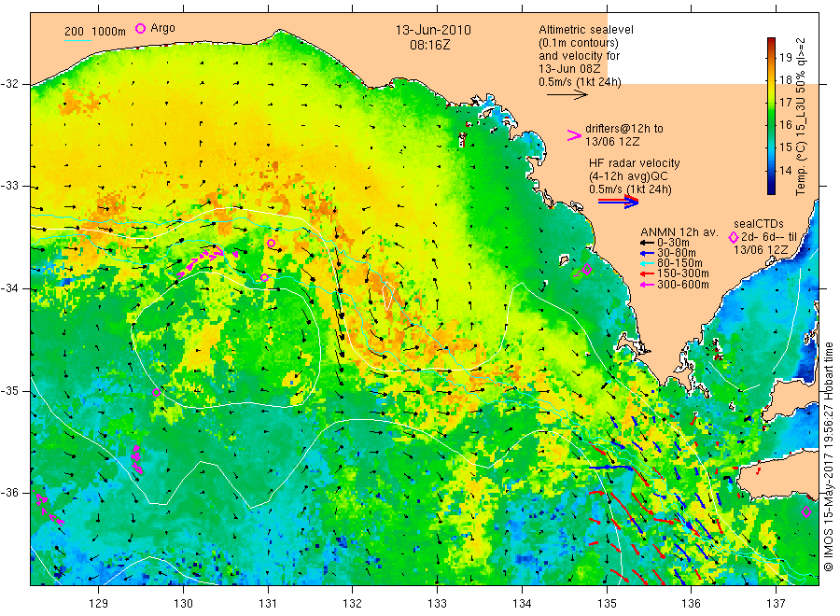Click magenta drifter track near 129.4E, 35.7S

click(136, 459)
